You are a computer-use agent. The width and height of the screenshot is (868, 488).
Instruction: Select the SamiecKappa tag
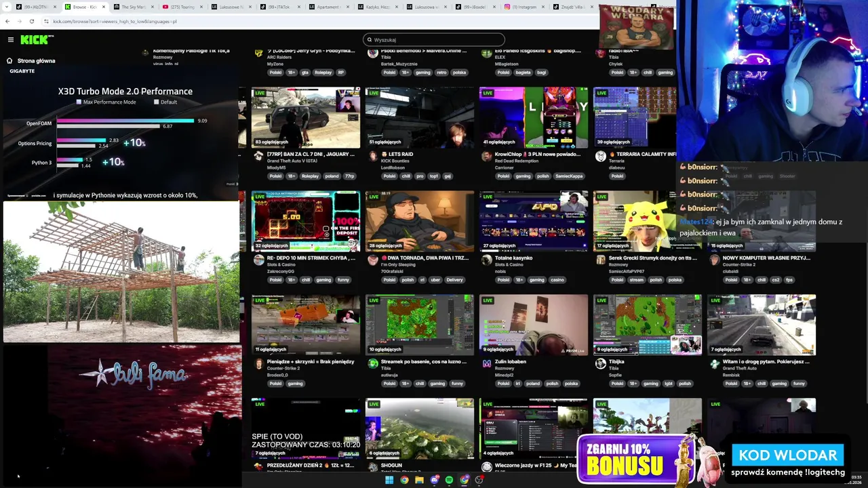click(x=569, y=176)
